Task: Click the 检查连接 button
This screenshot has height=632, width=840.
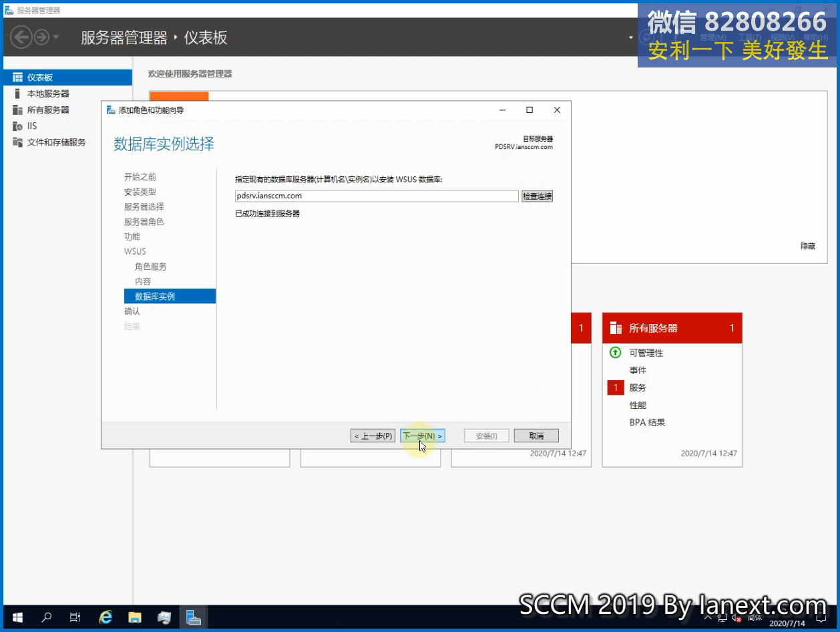Action: pos(537,196)
